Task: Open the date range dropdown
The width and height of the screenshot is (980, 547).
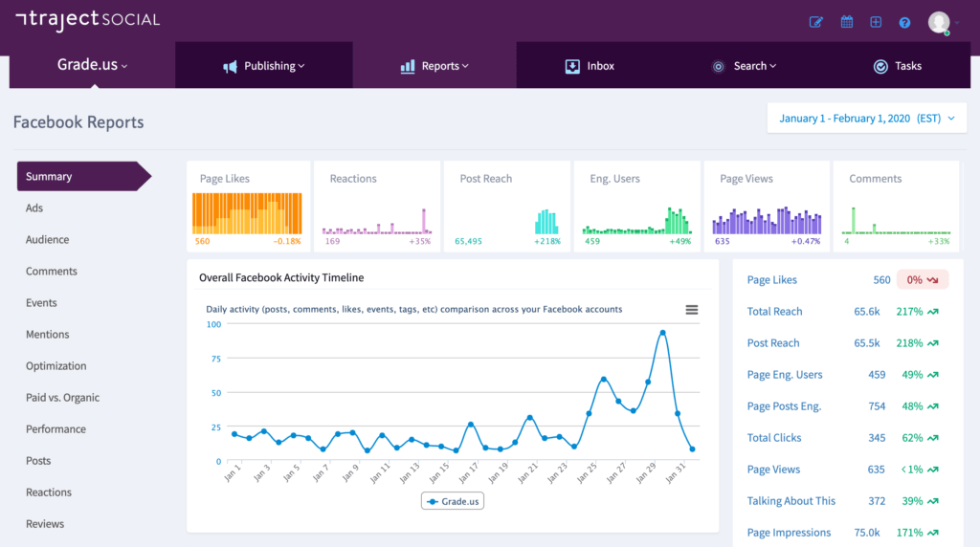Action: [867, 118]
